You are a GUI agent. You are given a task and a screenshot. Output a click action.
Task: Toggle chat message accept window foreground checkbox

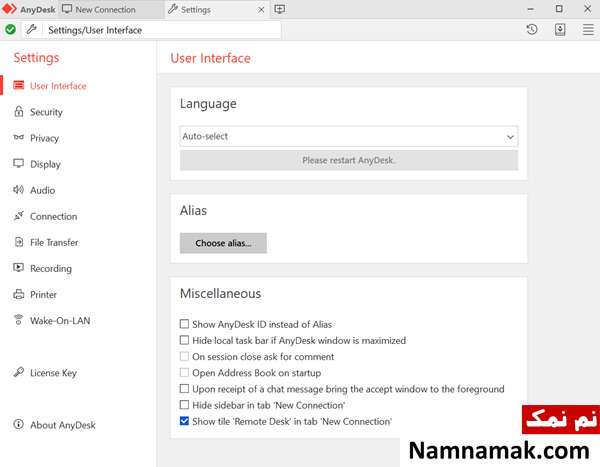point(184,389)
